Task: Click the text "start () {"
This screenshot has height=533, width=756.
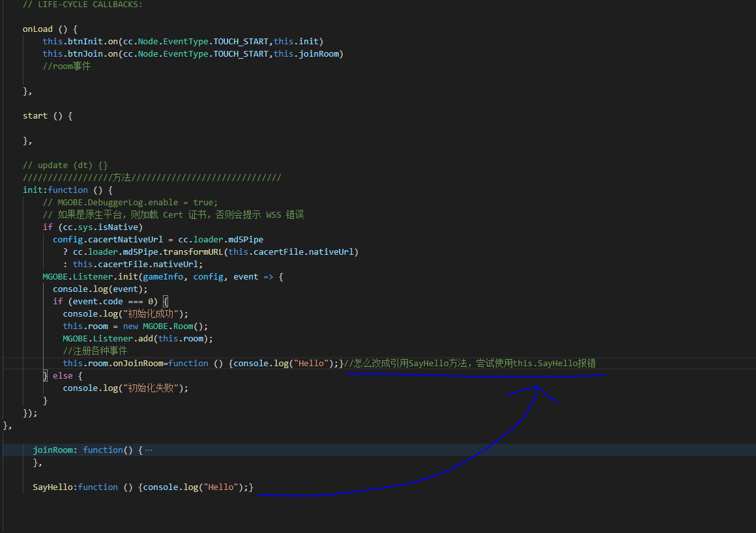Action: [x=47, y=116]
